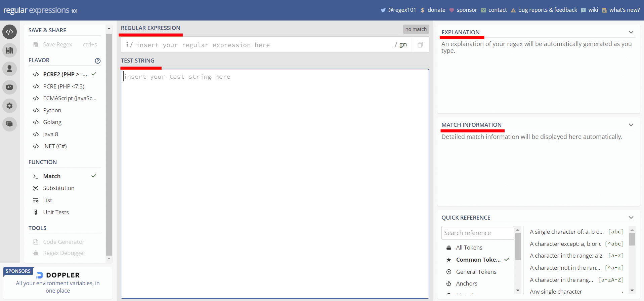Open the regex library sidebar icon
The image size is (644, 301).
(9, 50)
